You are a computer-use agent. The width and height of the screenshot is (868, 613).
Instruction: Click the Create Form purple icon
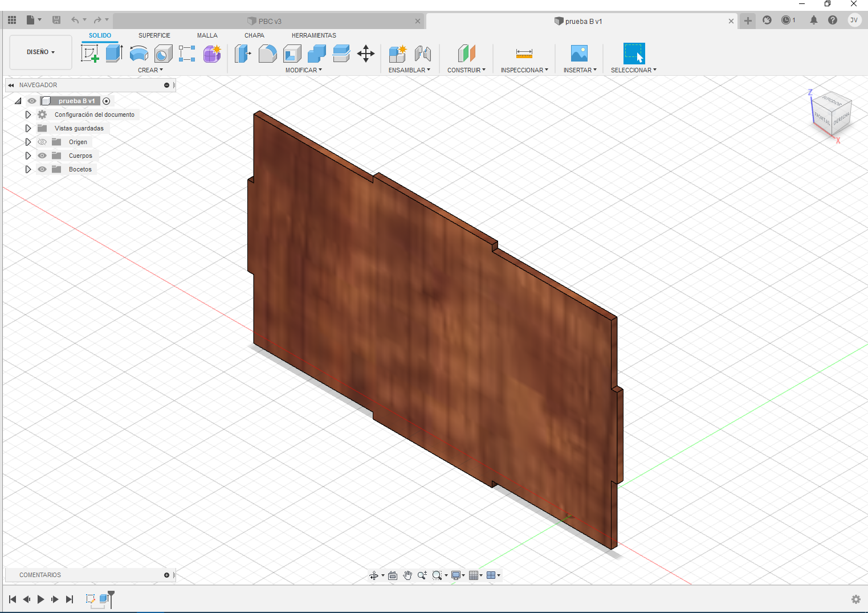tap(212, 54)
